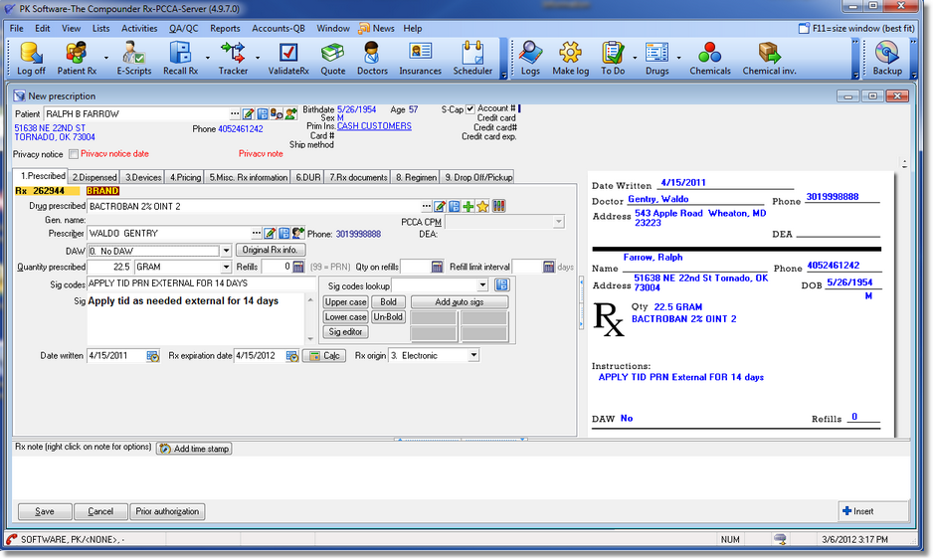The image size is (933, 560).
Task: Open the Rx origin dropdown
Action: pos(473,355)
